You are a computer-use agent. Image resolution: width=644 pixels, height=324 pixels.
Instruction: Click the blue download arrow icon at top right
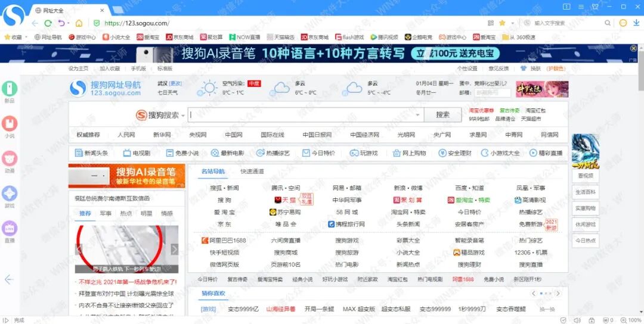pos(636,23)
